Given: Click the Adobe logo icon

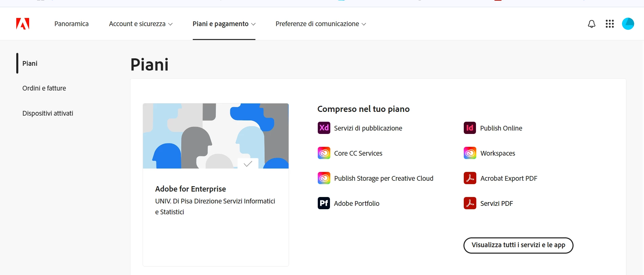Looking at the screenshot, I should [23, 24].
